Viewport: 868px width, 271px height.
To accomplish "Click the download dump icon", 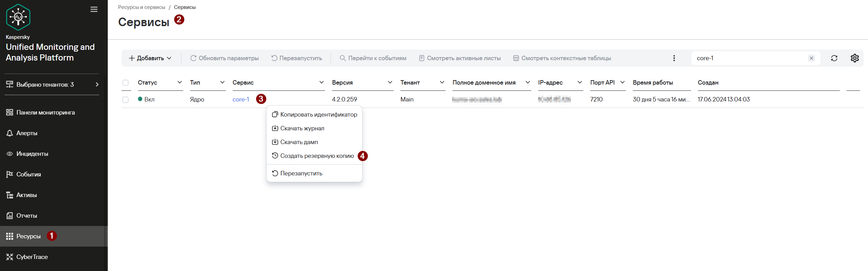I will (x=275, y=142).
